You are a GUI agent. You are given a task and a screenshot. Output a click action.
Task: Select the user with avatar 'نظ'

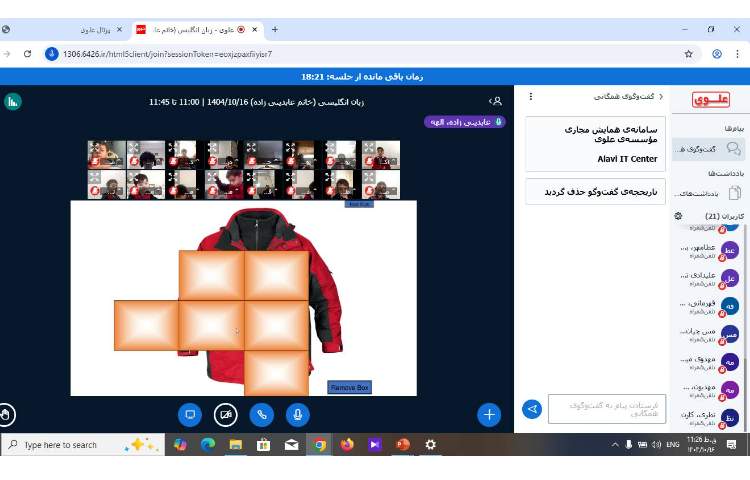710,418
